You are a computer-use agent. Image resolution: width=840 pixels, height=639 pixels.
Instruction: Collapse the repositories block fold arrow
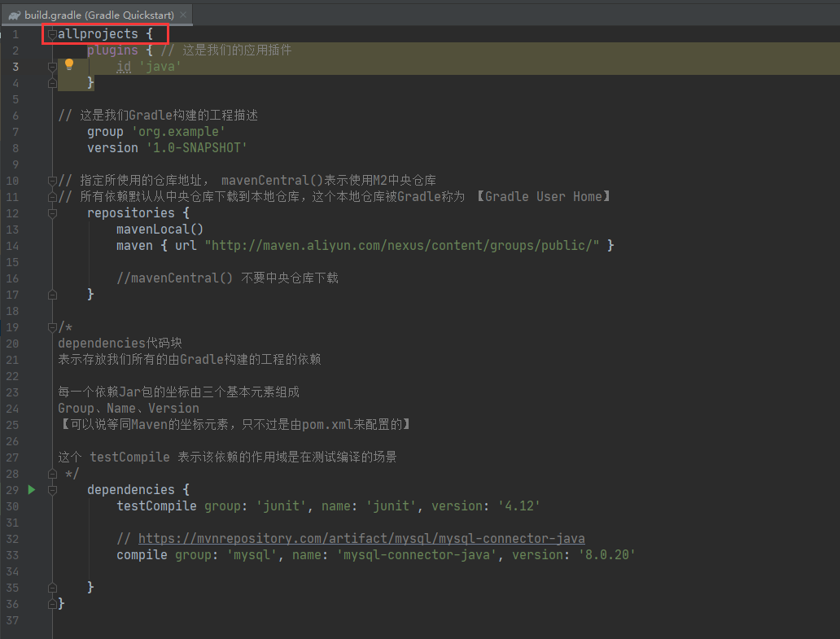click(51, 213)
